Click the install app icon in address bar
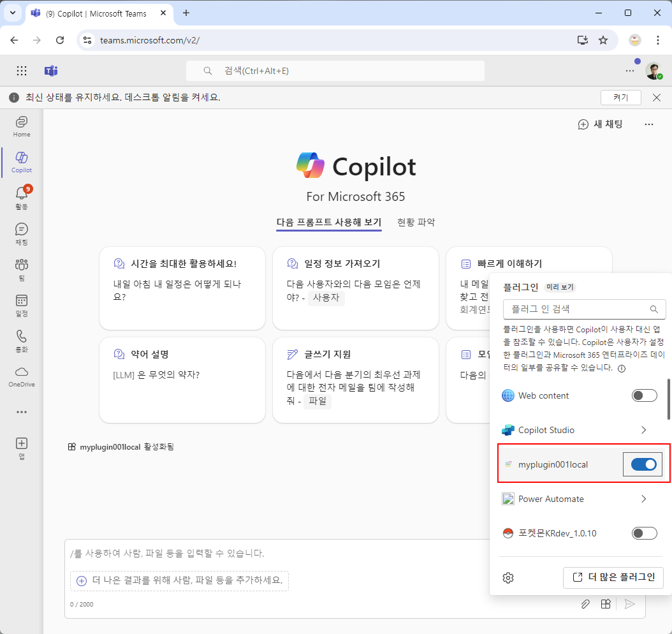This screenshot has width=672, height=634. (x=583, y=40)
